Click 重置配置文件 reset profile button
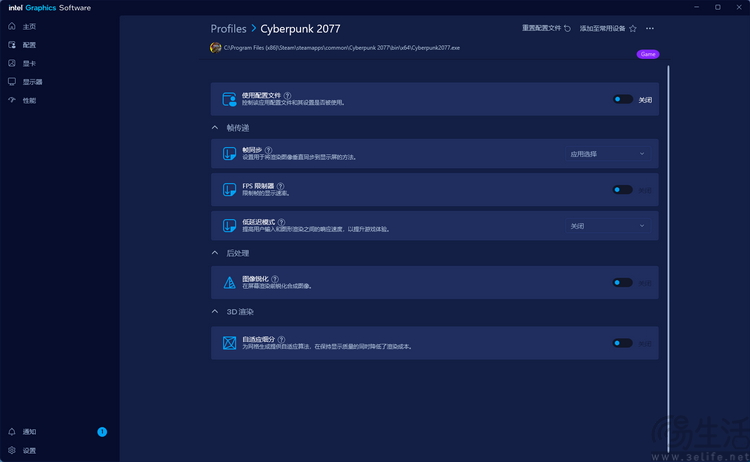Viewport: 750px width, 462px height. [546, 28]
